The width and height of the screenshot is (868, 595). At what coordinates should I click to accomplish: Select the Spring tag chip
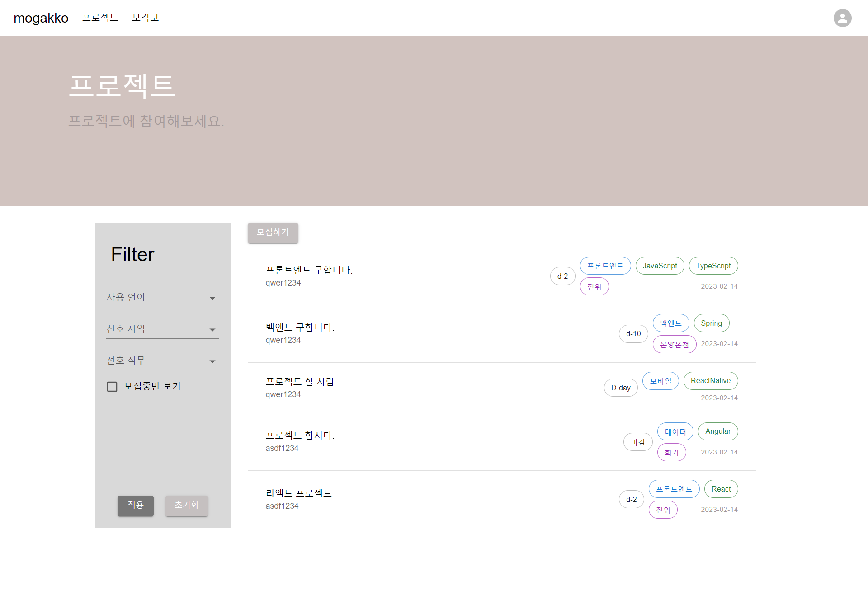[x=711, y=323]
